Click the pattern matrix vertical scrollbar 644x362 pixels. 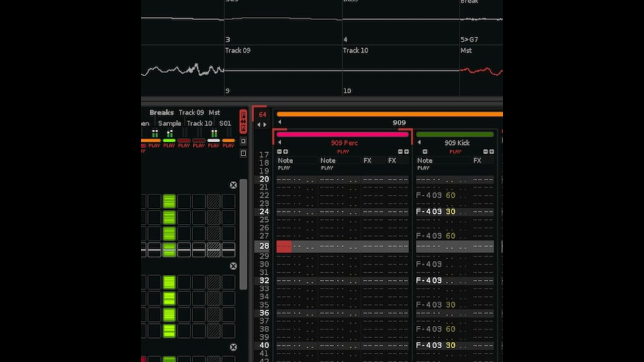pyautogui.click(x=243, y=234)
